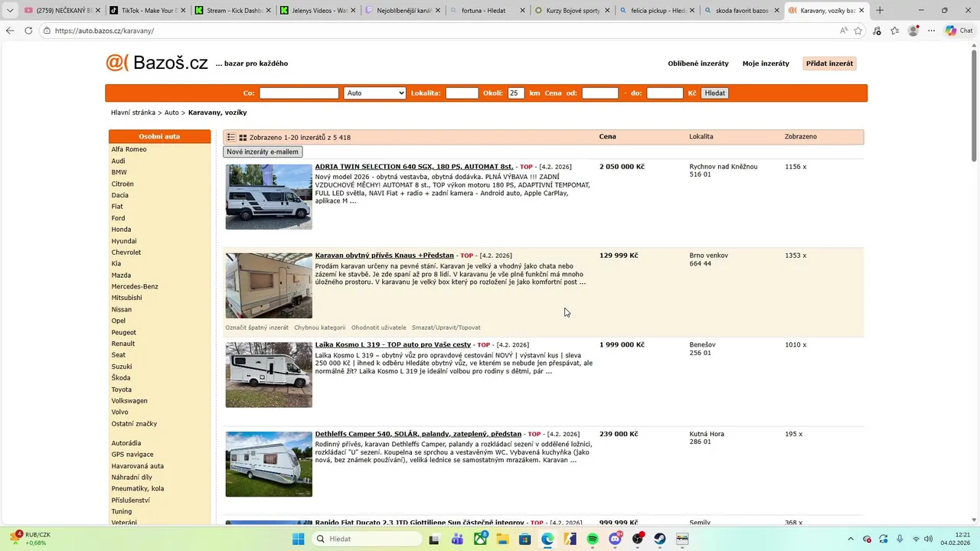Screen dimensions: 980x551
Task: Open the Volkswagen sidebar category
Action: [129, 401]
